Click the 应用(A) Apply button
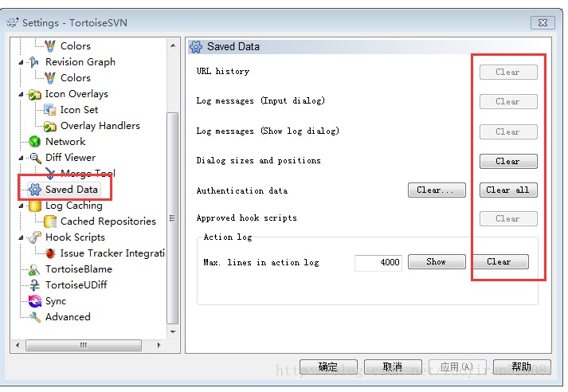568x392 pixels. pyautogui.click(x=457, y=367)
